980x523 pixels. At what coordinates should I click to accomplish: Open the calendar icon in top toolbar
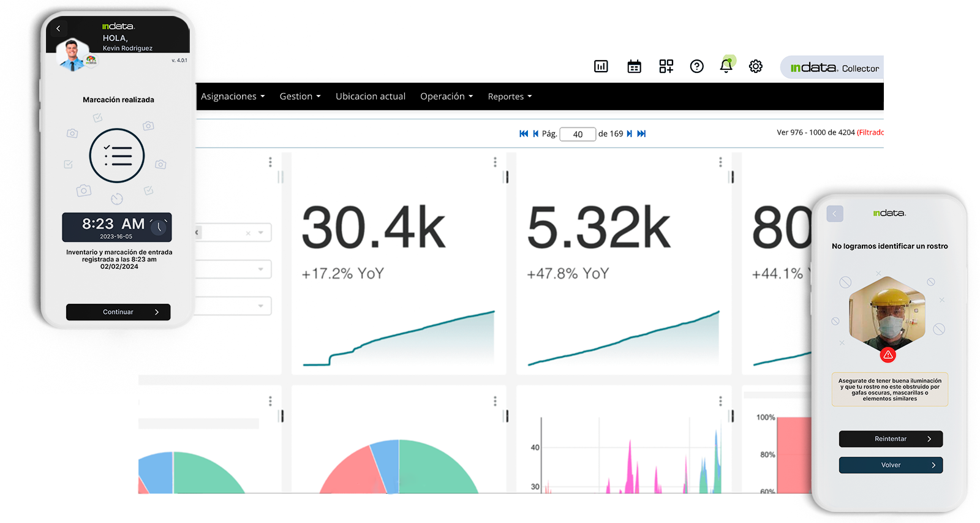click(634, 66)
